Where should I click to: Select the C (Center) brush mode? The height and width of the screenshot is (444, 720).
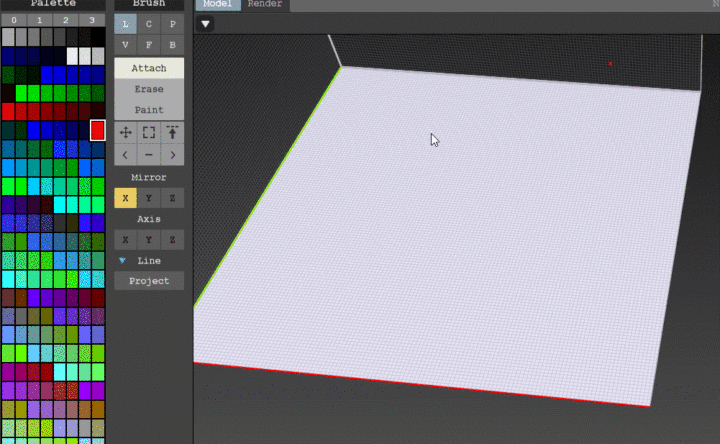[149, 24]
